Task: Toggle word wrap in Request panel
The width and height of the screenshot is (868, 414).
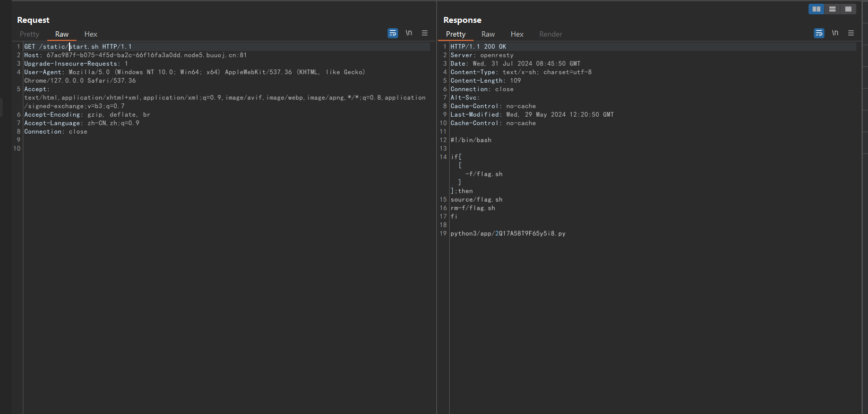Action: 393,33
